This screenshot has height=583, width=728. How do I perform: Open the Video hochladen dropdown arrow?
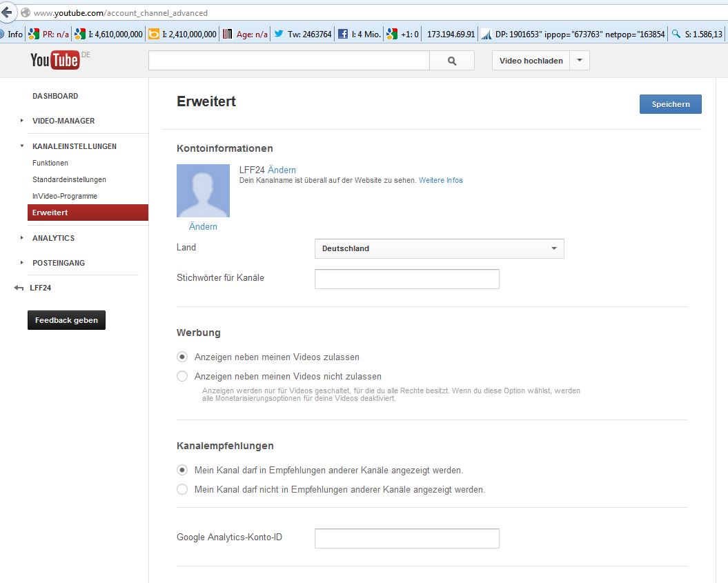pos(580,60)
